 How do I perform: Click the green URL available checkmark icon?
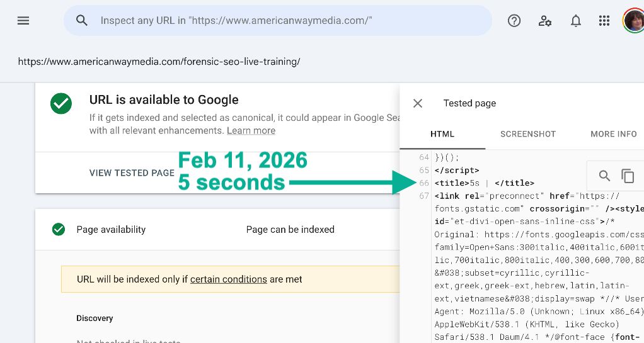pos(61,104)
